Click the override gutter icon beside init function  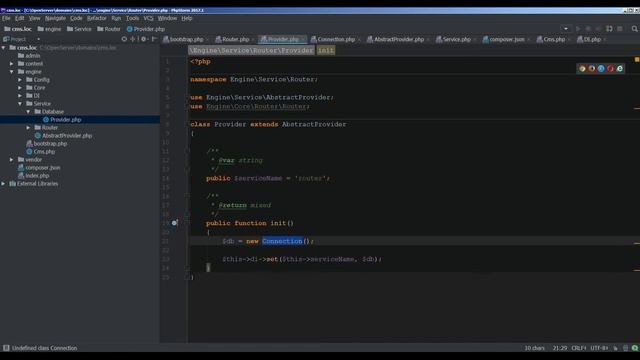174,223
